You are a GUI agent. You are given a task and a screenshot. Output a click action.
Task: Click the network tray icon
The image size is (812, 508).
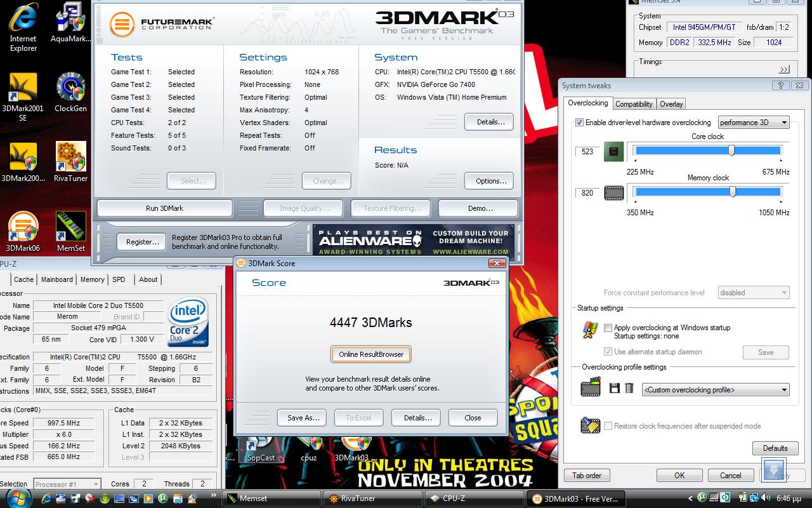(x=754, y=498)
